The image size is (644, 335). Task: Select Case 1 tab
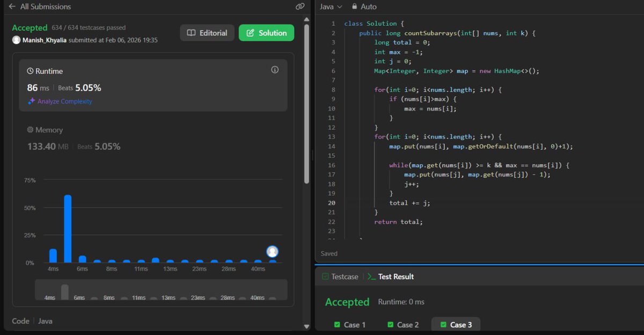[x=349, y=325]
